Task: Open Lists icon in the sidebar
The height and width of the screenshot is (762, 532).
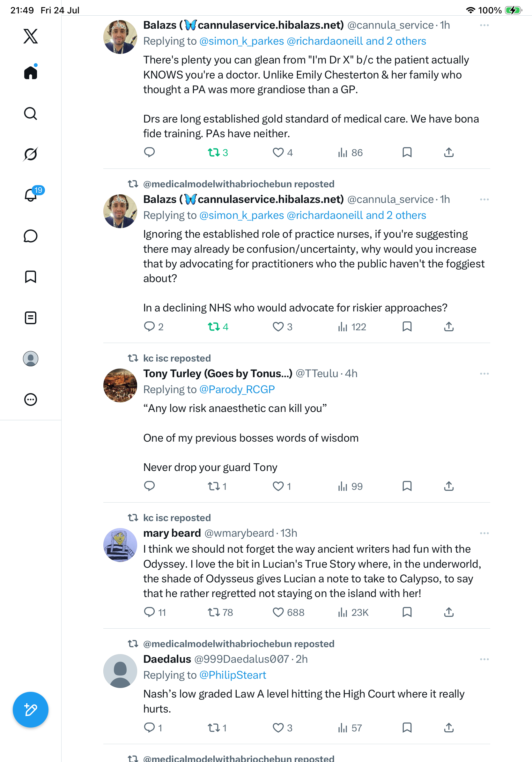Action: (31, 317)
